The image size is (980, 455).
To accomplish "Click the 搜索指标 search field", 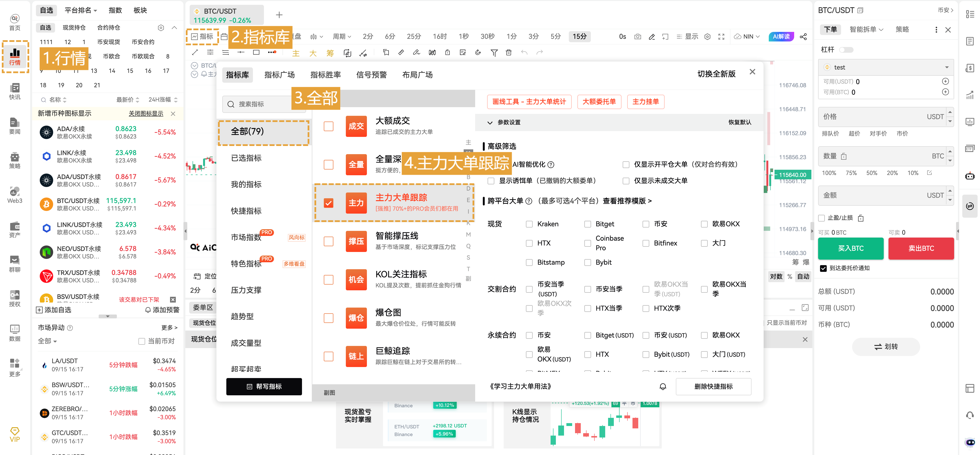I will 264,104.
